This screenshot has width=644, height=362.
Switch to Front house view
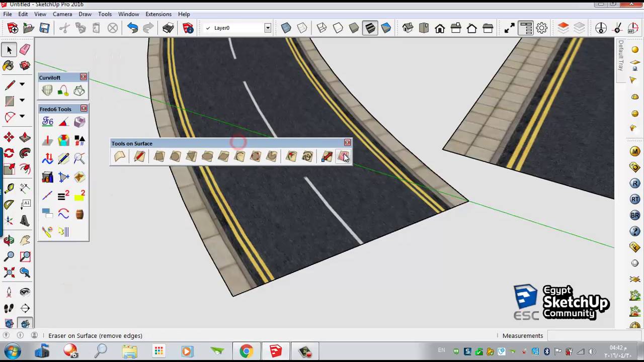[x=440, y=28]
